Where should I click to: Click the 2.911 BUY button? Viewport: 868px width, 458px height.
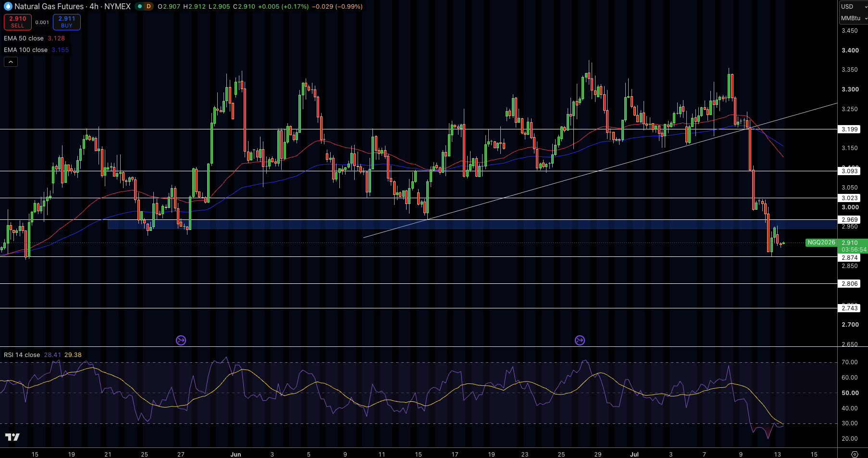(67, 22)
